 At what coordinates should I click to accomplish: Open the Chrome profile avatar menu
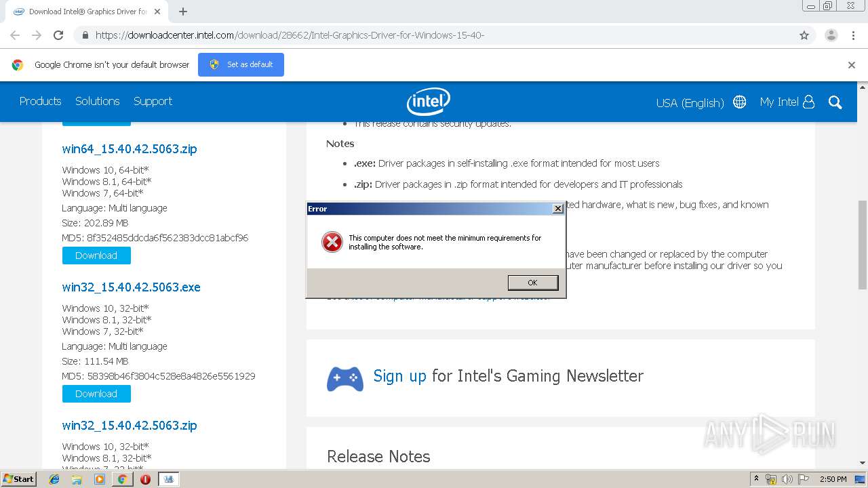(x=831, y=35)
